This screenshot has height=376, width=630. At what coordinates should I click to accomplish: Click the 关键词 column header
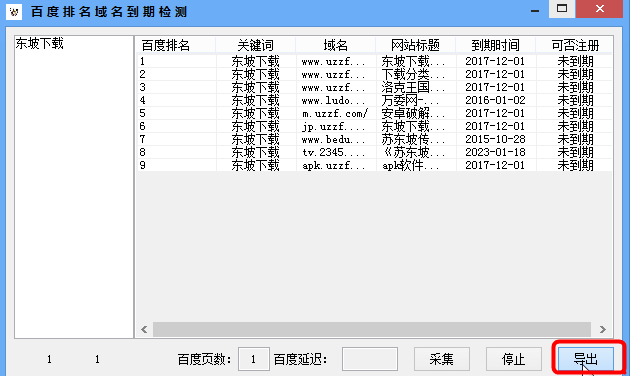(x=256, y=45)
